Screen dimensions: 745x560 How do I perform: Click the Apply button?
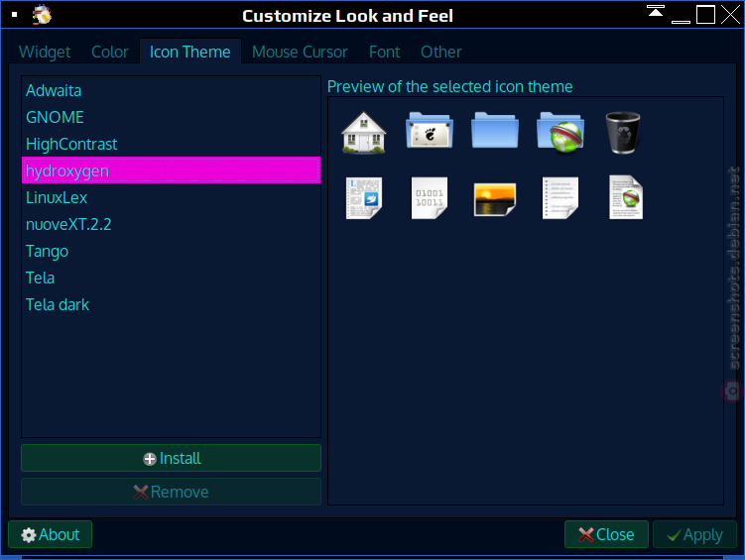point(694,534)
